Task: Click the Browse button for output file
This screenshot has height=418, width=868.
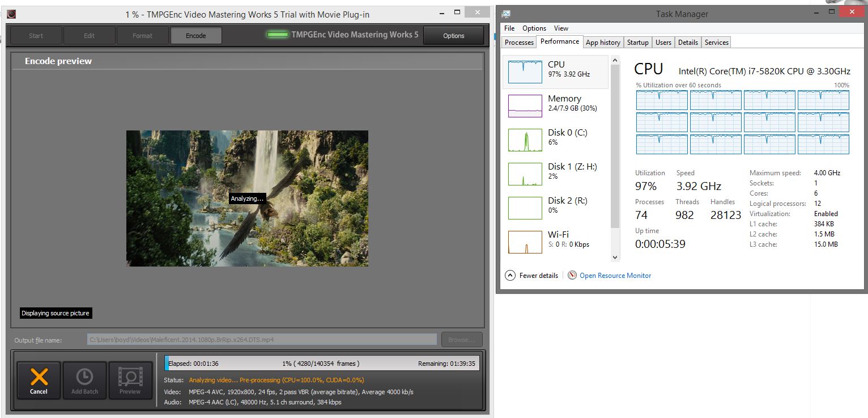Action: (462, 340)
